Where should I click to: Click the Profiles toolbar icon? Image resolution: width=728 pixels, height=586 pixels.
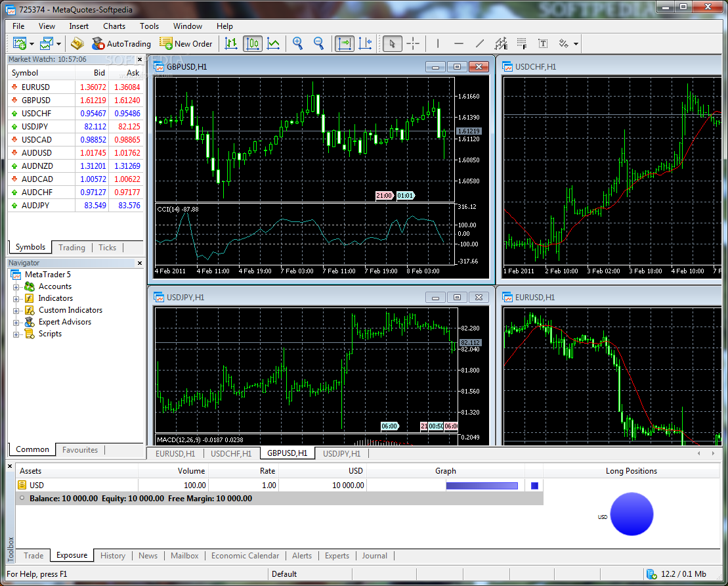pyautogui.click(x=47, y=43)
